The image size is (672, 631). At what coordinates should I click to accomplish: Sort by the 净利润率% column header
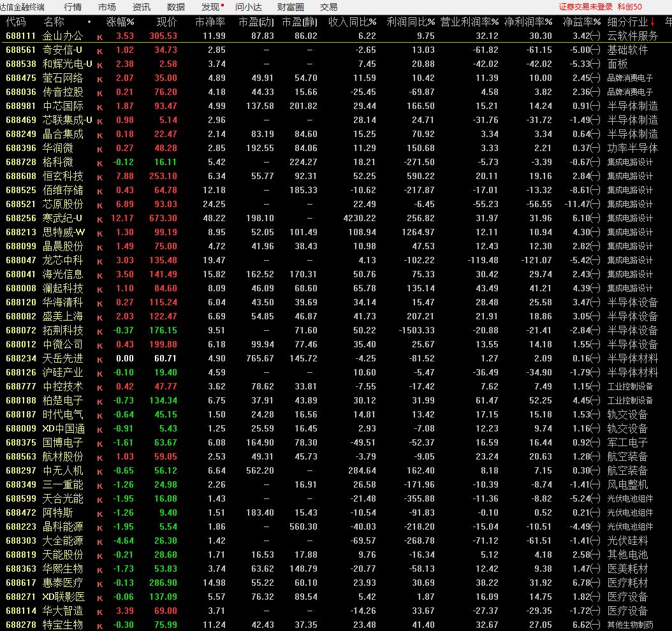click(x=529, y=22)
